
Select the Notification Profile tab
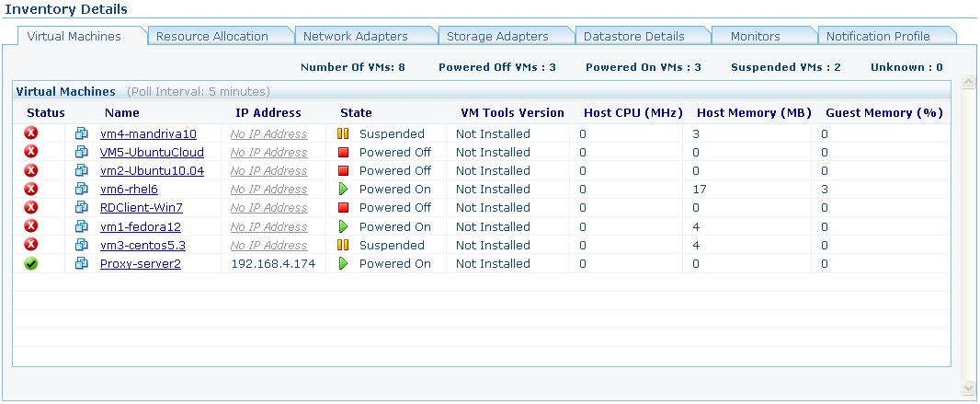pyautogui.click(x=878, y=37)
